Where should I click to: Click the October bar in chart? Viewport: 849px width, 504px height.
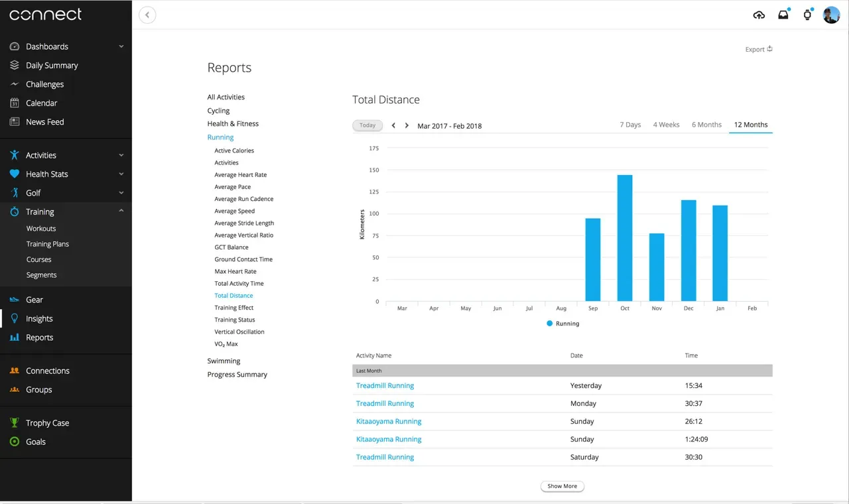pyautogui.click(x=625, y=237)
